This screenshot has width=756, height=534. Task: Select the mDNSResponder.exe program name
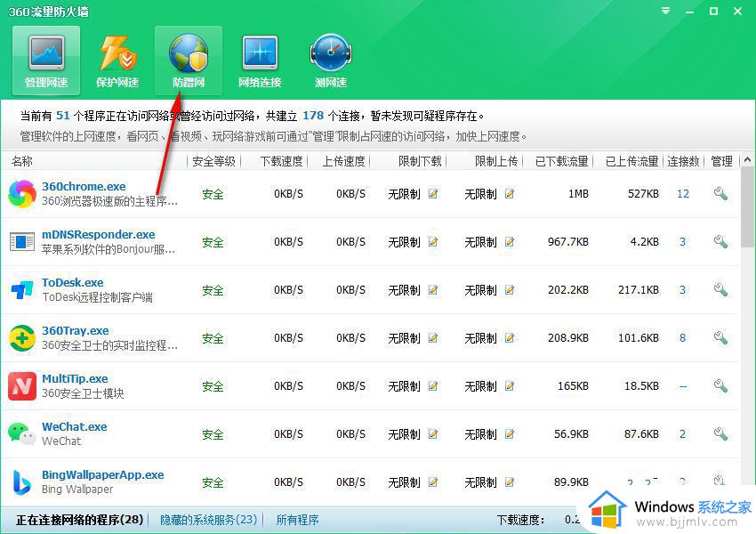point(99,234)
